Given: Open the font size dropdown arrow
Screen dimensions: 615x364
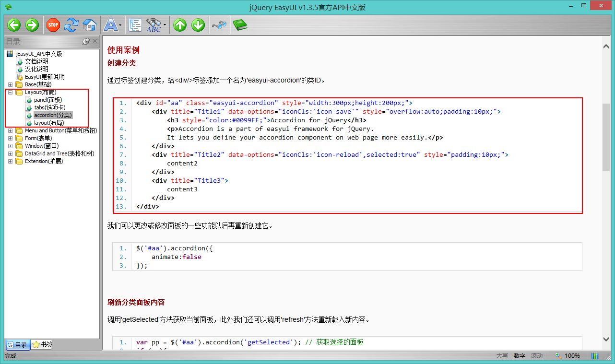Looking at the screenshot, I should coord(120,25).
